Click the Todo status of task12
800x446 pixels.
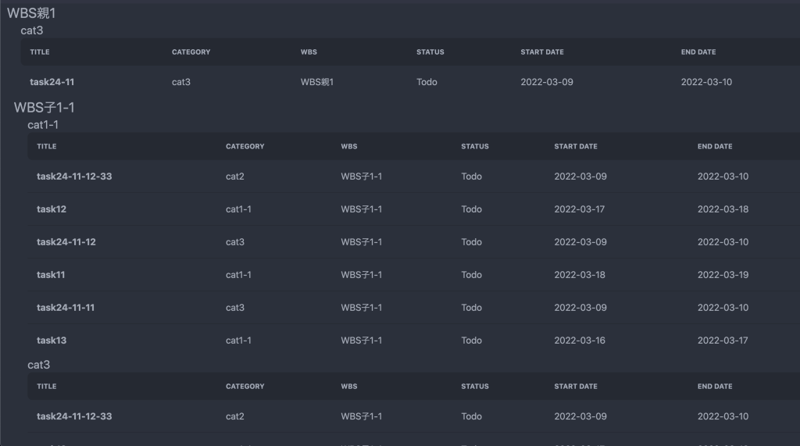tap(471, 210)
